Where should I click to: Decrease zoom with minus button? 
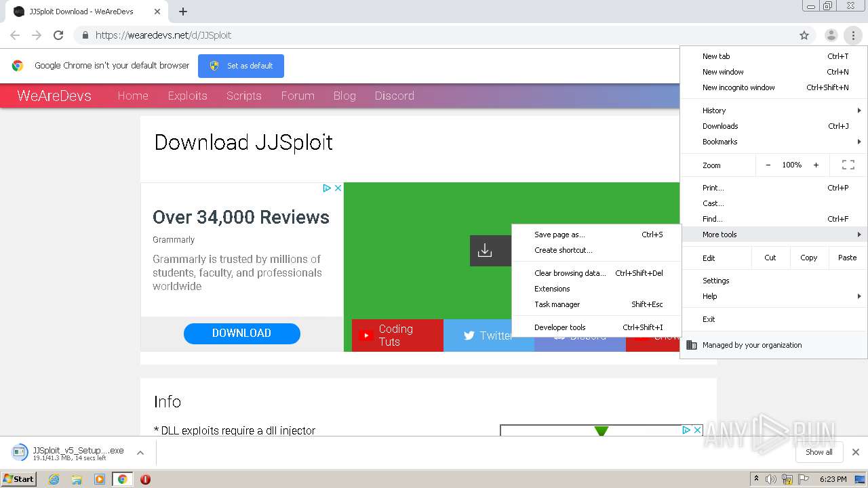(768, 165)
